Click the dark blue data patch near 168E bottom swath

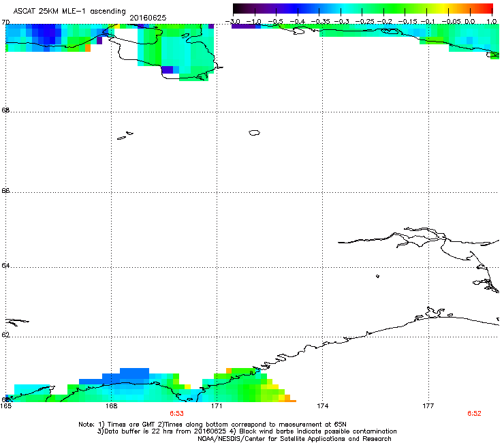click(x=134, y=373)
